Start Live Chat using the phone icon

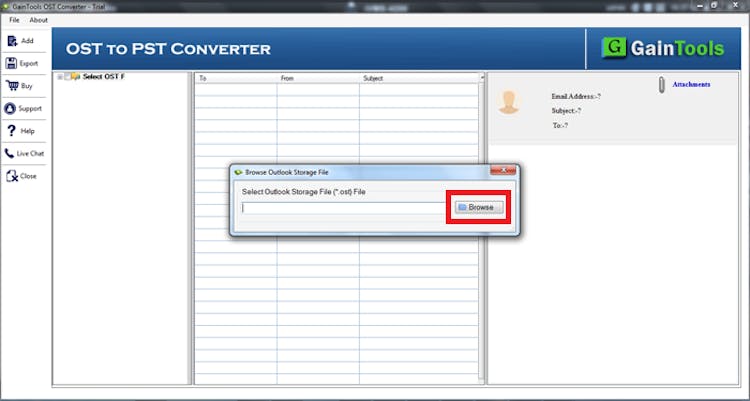[x=11, y=154]
